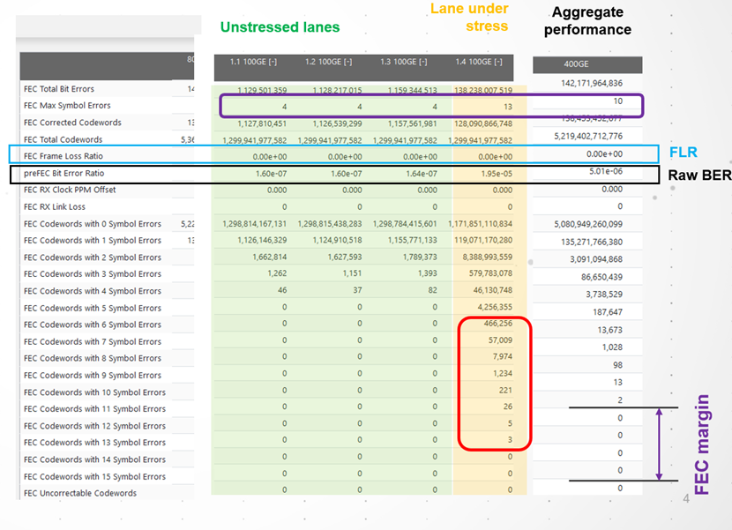Image resolution: width=732 pixels, height=530 pixels.
Task: Click FEC Codewords with 13 Symbol Errors label
Action: tap(95, 442)
